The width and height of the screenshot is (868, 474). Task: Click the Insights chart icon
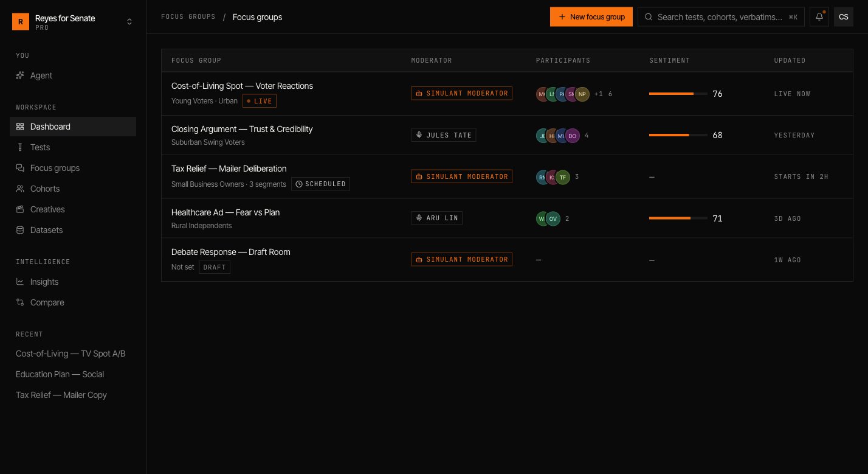(20, 282)
